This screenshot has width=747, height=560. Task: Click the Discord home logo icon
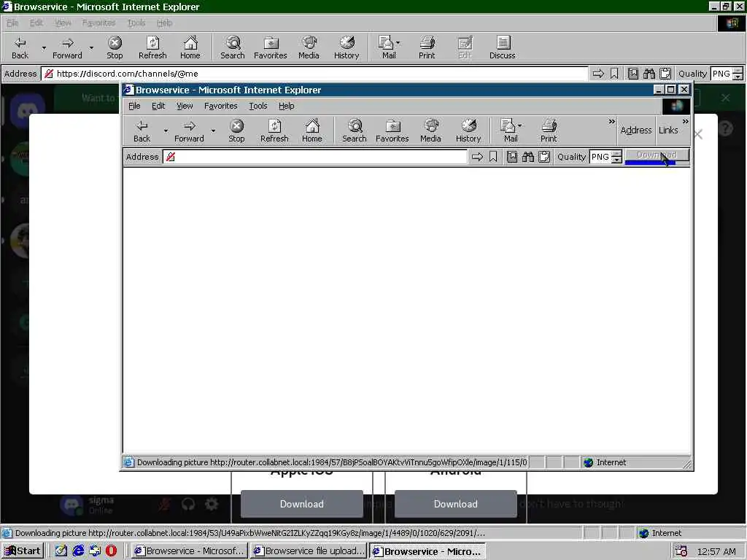coord(27,111)
